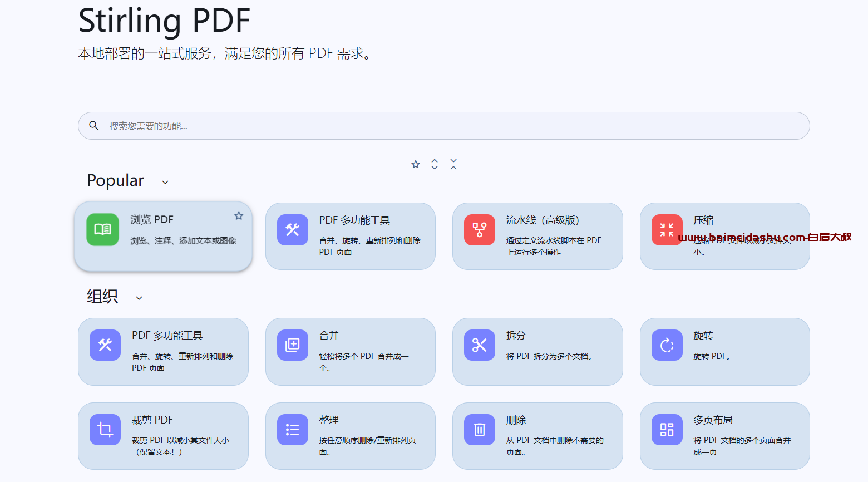
Task: Click description 将 PDF 文档的多个页面合并成一页
Action: 742,446
